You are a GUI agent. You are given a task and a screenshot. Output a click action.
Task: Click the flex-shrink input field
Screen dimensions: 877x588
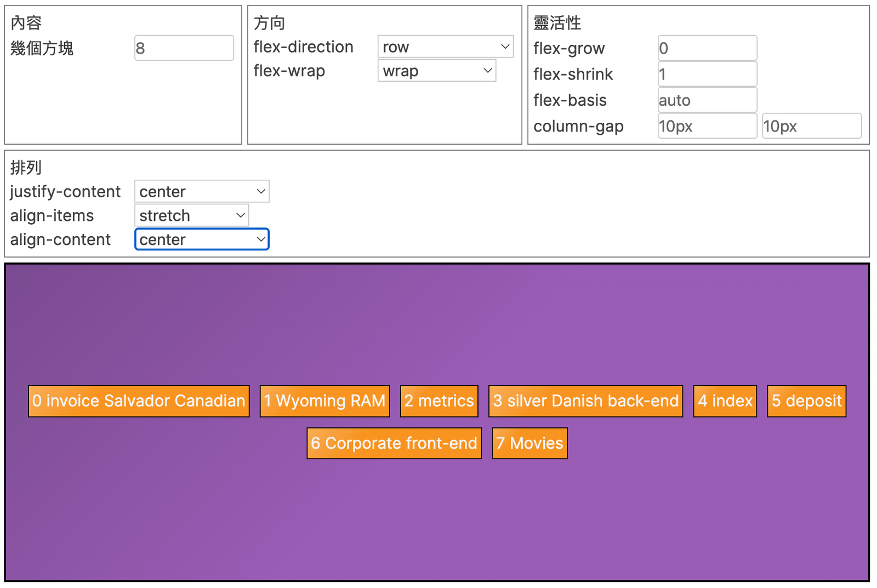(x=707, y=74)
